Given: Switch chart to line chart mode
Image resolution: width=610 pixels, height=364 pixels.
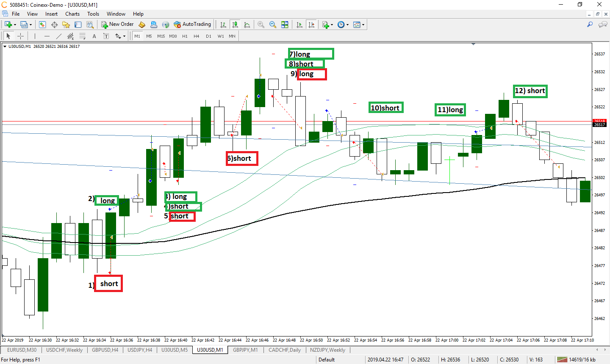Looking at the screenshot, I should click(x=247, y=25).
